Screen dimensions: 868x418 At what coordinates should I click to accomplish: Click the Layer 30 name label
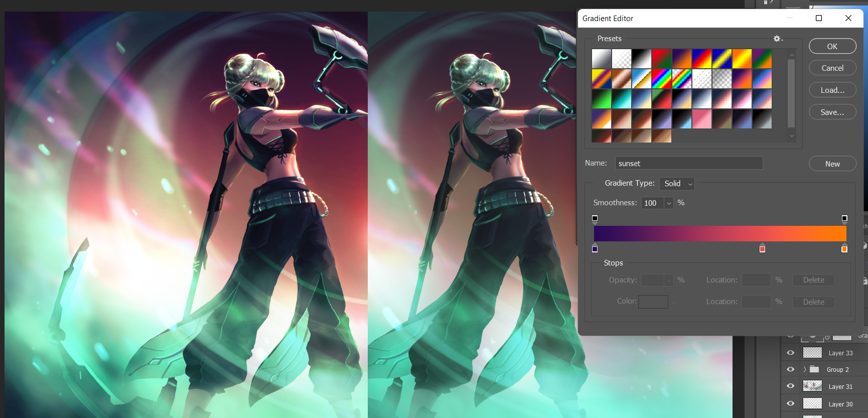click(840, 404)
